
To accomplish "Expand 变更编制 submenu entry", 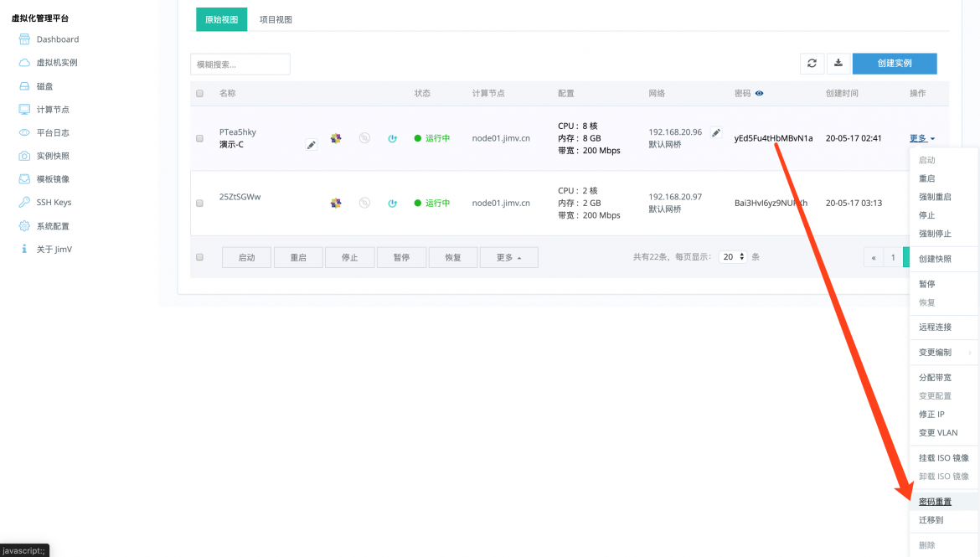I will click(x=943, y=353).
